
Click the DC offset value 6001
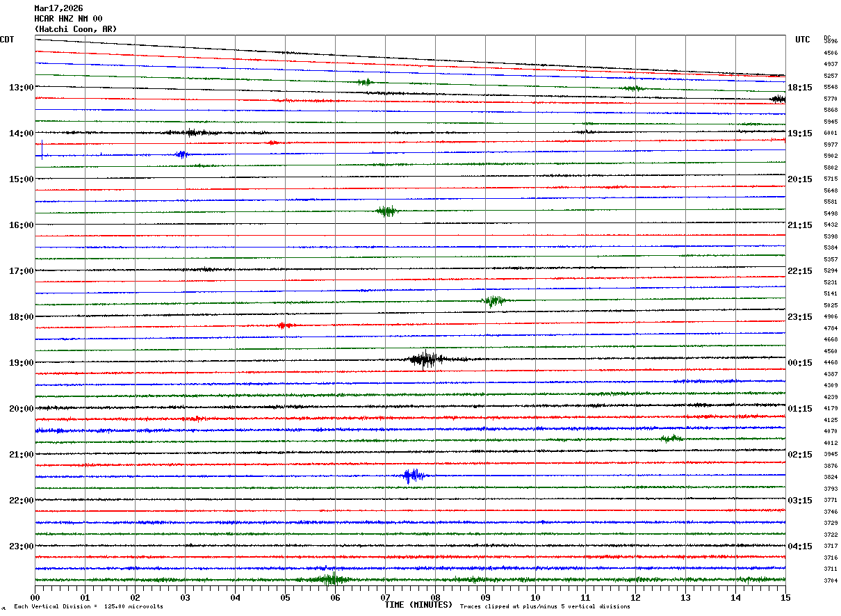tap(831, 133)
